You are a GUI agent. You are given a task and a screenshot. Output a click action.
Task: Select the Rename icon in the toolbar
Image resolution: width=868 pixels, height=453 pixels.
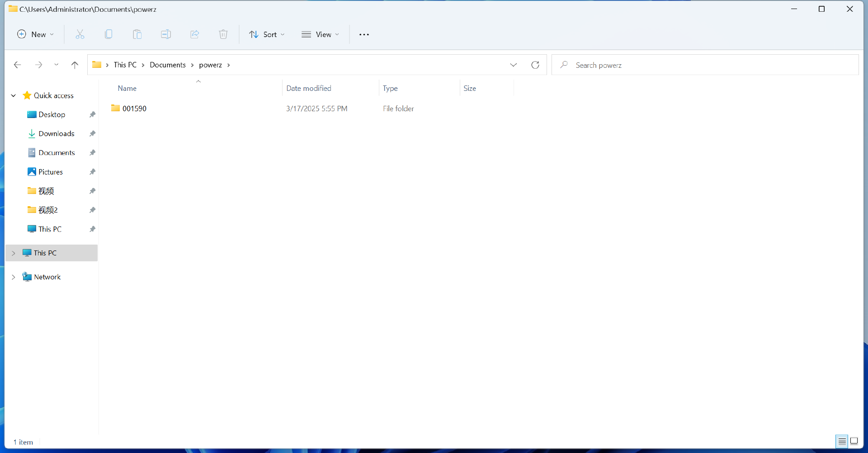(166, 34)
